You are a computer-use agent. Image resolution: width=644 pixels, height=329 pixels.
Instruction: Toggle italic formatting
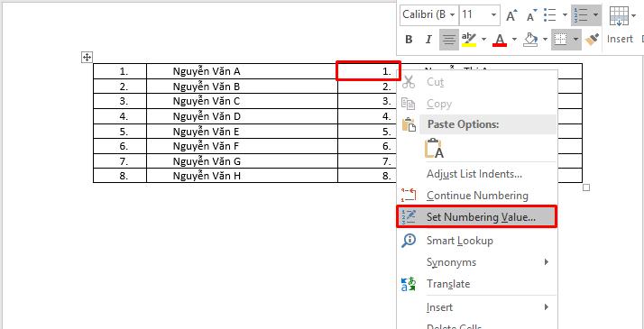pyautogui.click(x=428, y=40)
